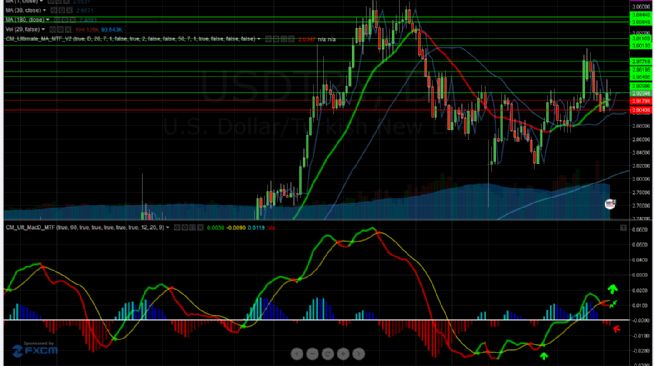Viewport: 654px width, 366px height.
Task: Click the MACD pane value scale axis
Action: pyautogui.click(x=641, y=294)
